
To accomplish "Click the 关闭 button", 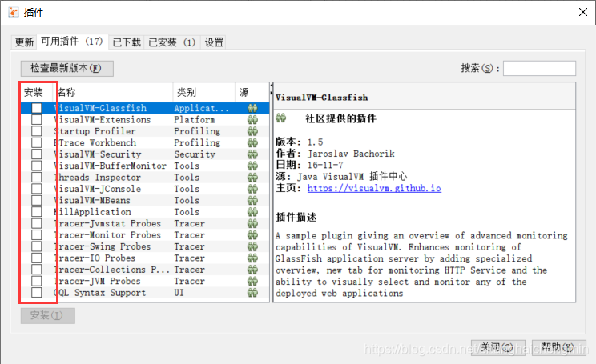I will click(x=498, y=347).
